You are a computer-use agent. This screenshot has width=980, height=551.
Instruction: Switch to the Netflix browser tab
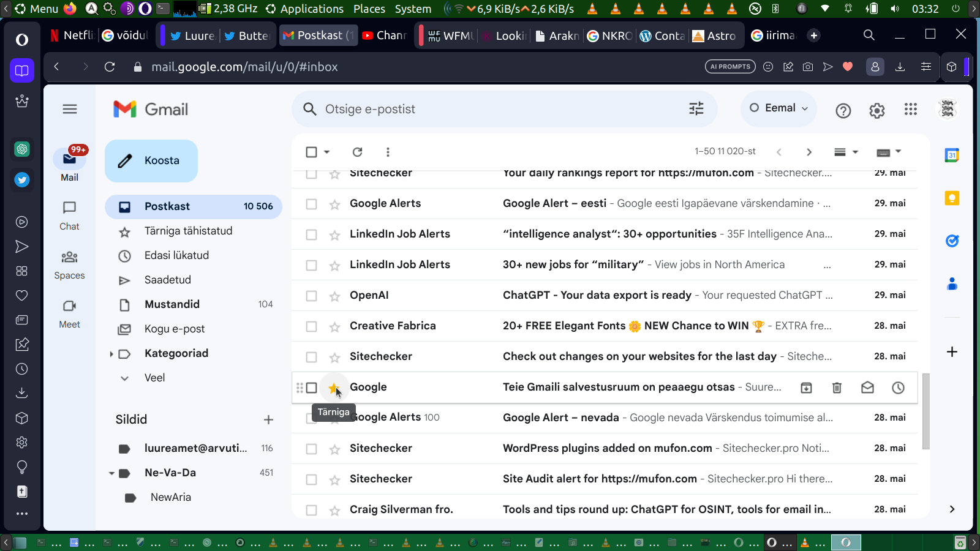pyautogui.click(x=72, y=36)
